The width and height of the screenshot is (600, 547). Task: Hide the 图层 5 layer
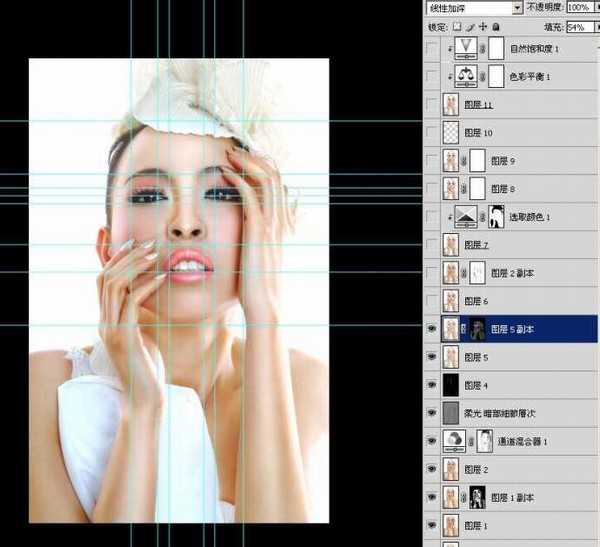point(432,356)
